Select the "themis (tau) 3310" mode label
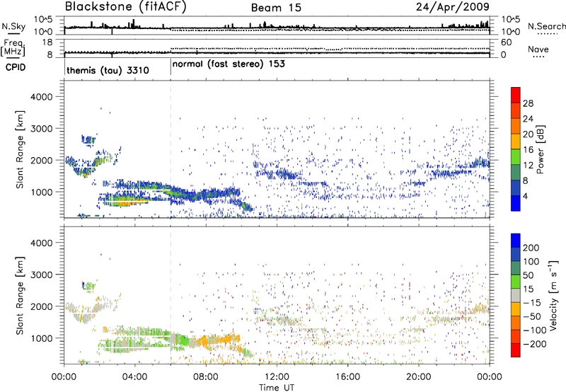 point(108,70)
